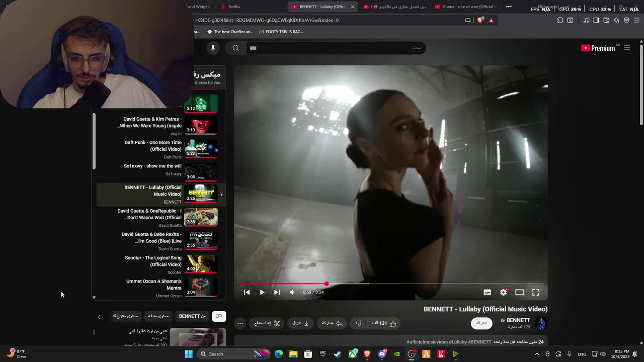This screenshot has width=644, height=362.
Task: Switch ENG language input indicator
Action: (582, 354)
